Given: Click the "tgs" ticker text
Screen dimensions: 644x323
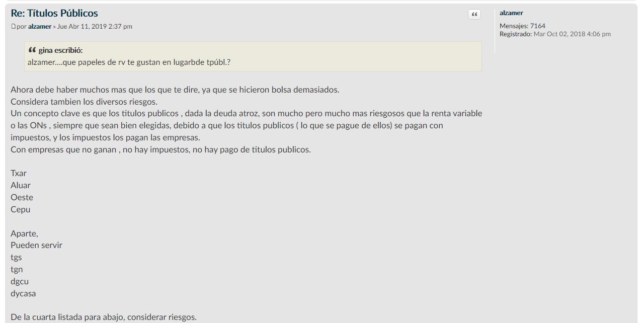Looking at the screenshot, I should (x=16, y=258).
